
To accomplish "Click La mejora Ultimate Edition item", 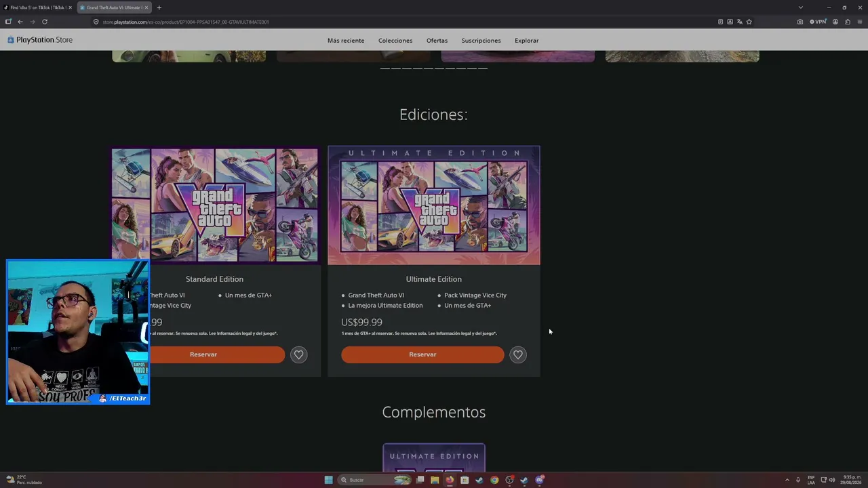I will pos(385,306).
